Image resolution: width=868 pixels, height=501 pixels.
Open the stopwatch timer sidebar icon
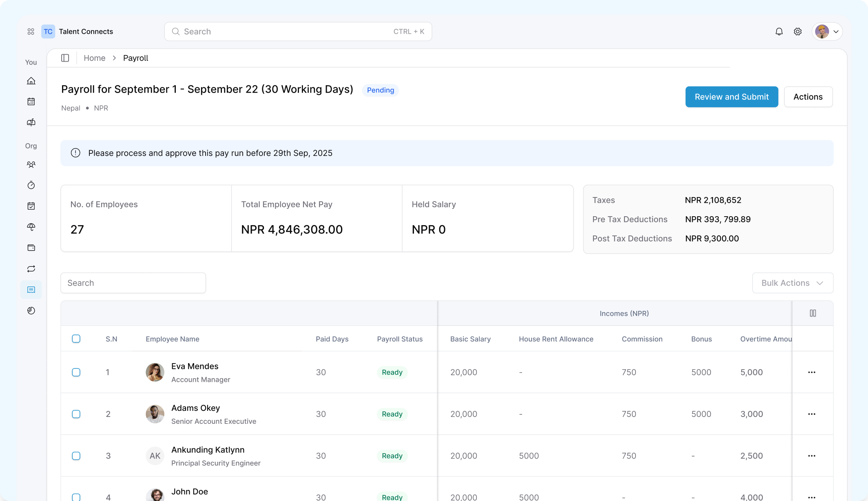31,185
